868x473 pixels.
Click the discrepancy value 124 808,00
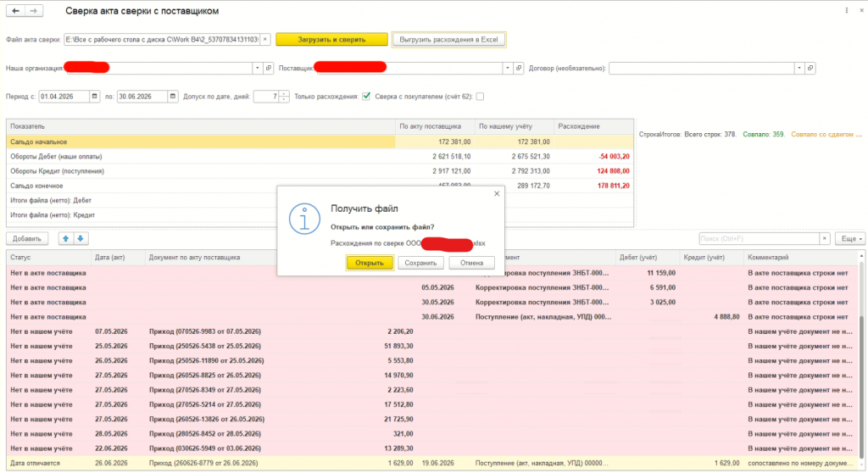[x=614, y=171]
